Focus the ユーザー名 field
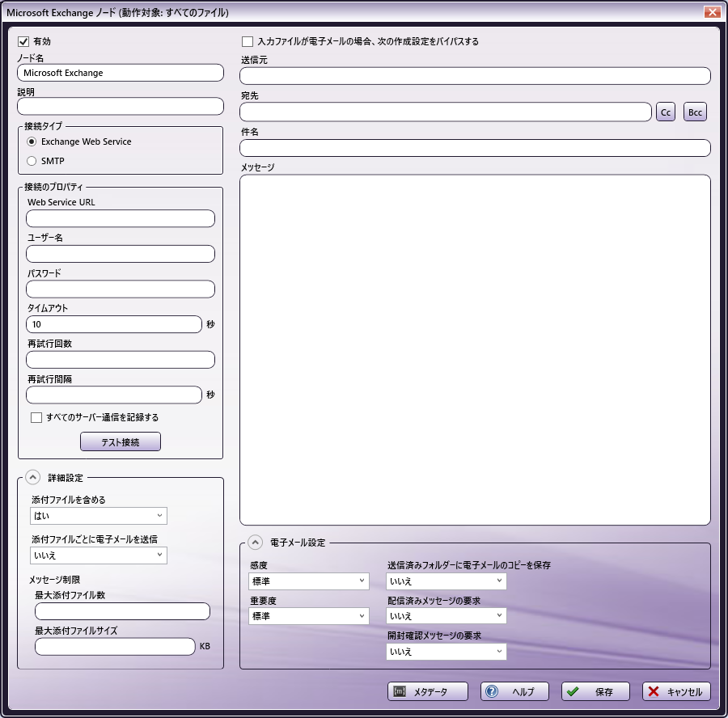728x718 pixels. point(121,254)
